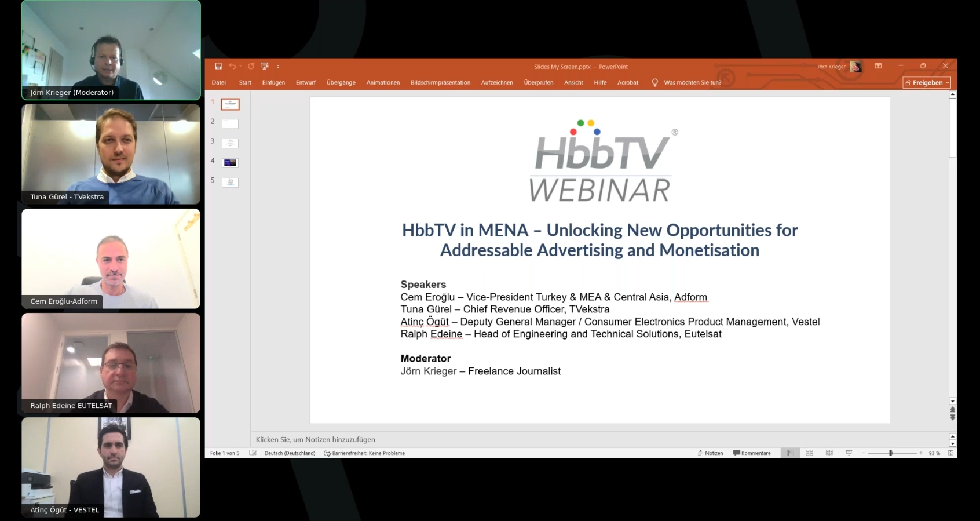Toggle the Kommentare pane

(x=752, y=453)
